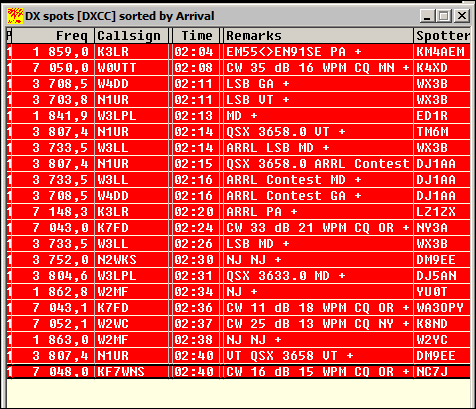The width and height of the screenshot is (476, 409).
Task: Select the W0VTT spot at 02:08
Action: click(x=238, y=68)
